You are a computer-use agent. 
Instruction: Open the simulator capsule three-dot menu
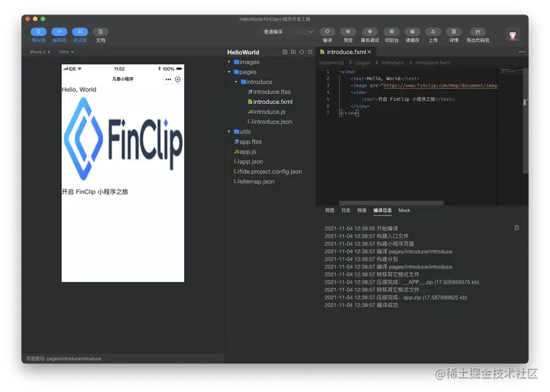click(x=168, y=79)
